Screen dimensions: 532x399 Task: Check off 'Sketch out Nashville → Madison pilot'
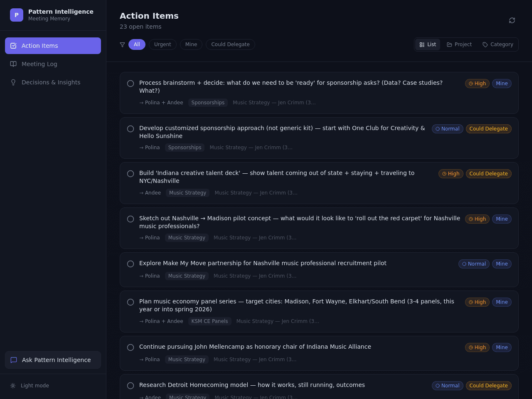pyautogui.click(x=131, y=219)
